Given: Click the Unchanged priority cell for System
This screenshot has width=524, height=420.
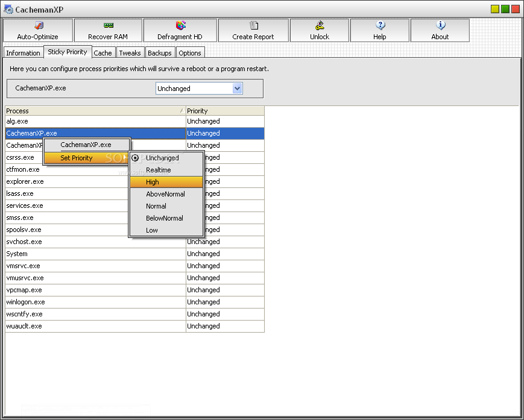Looking at the screenshot, I should click(226, 254).
